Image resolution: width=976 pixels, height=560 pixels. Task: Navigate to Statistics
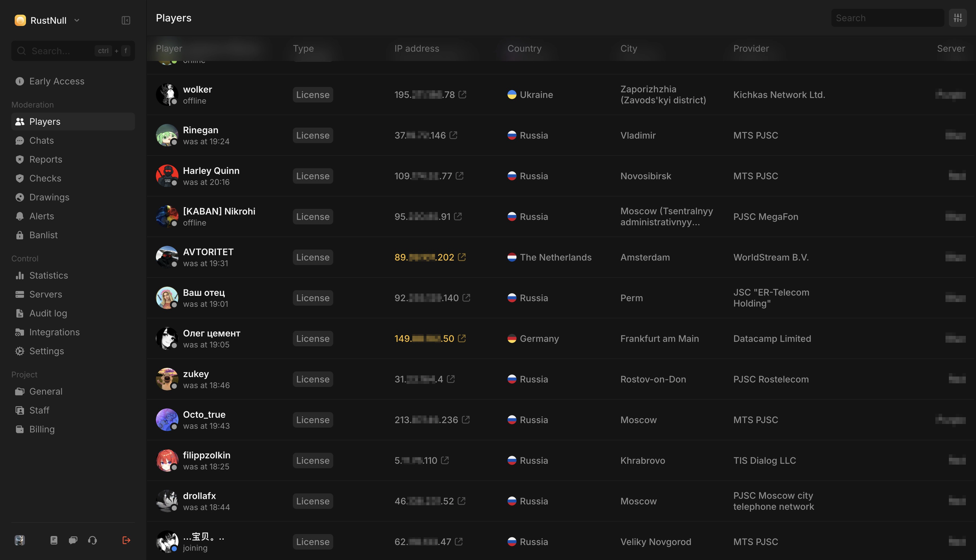49,275
